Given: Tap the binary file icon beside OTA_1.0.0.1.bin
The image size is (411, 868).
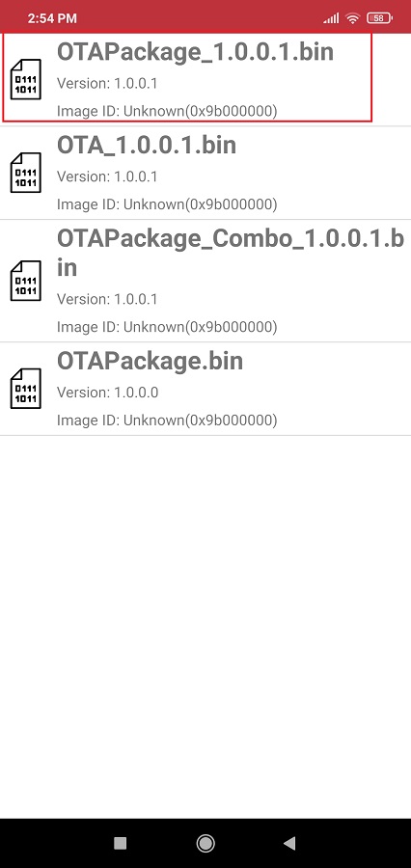Looking at the screenshot, I should 25,173.
